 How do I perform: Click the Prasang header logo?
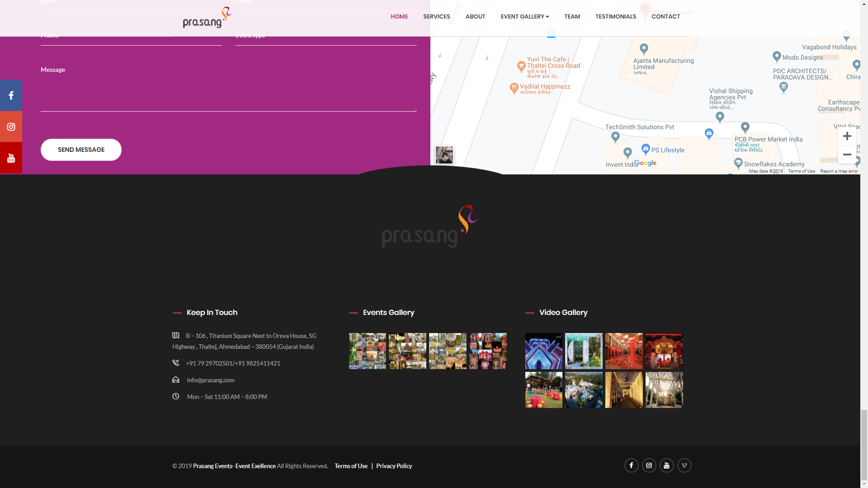point(207,18)
